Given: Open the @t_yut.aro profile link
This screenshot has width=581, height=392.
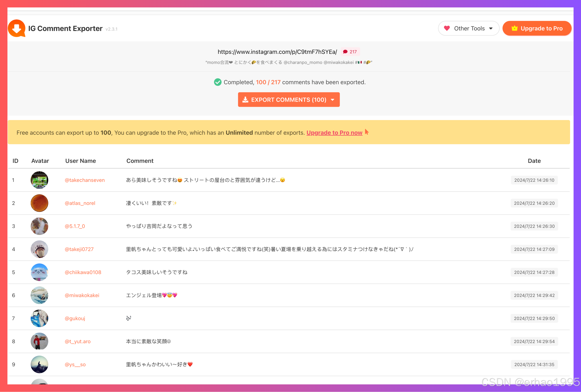Looking at the screenshot, I should tap(78, 341).
